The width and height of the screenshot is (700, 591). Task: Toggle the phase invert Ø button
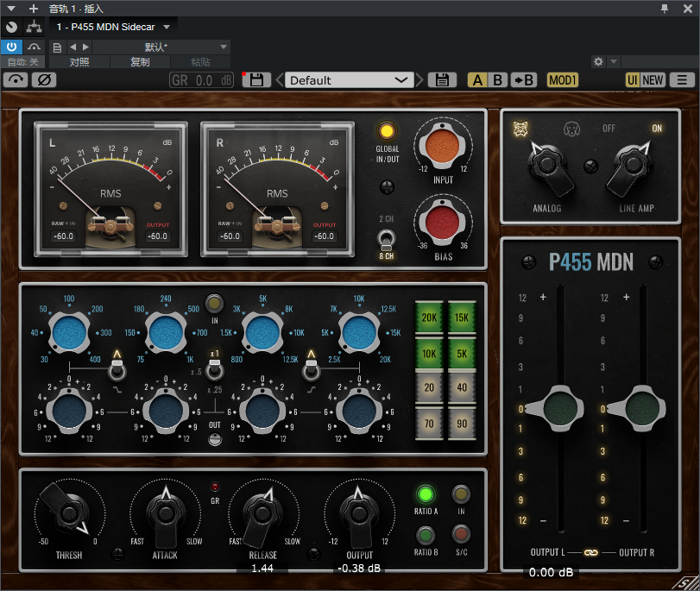pos(44,80)
